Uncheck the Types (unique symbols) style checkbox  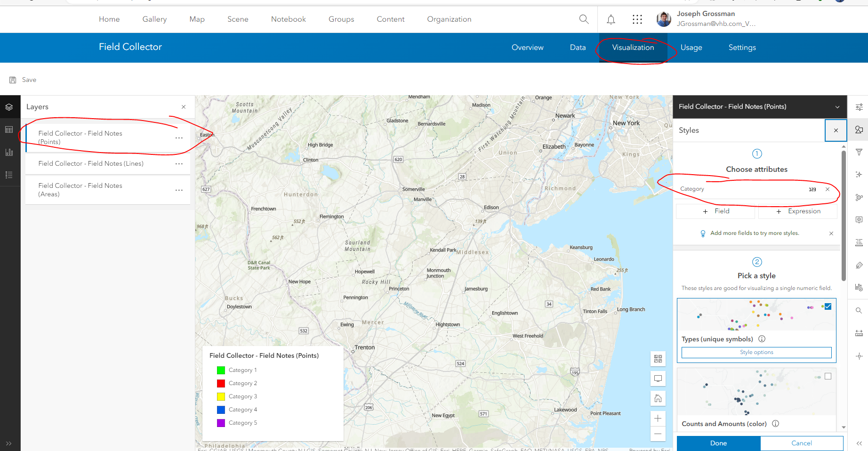pyautogui.click(x=828, y=306)
